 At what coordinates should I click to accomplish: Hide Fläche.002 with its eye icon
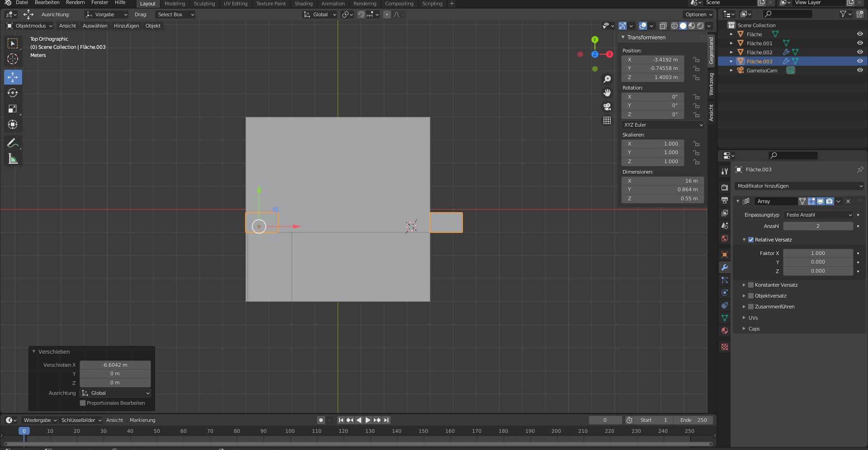pyautogui.click(x=860, y=52)
